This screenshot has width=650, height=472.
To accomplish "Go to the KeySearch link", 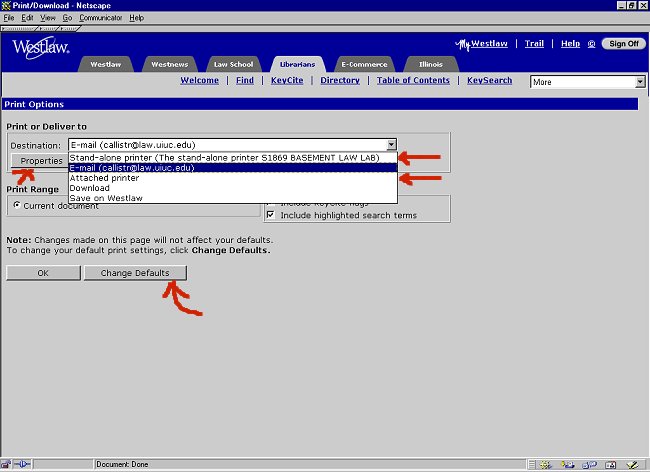I will 490,80.
